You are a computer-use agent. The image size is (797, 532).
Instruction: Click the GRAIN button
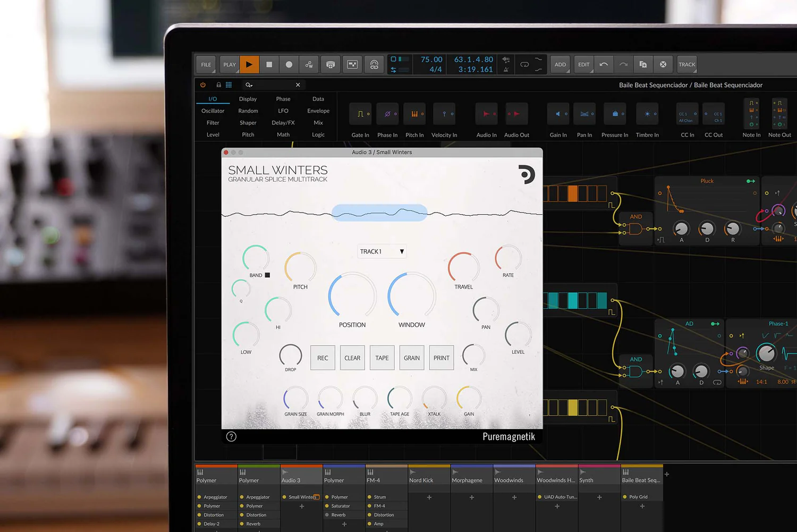(412, 358)
